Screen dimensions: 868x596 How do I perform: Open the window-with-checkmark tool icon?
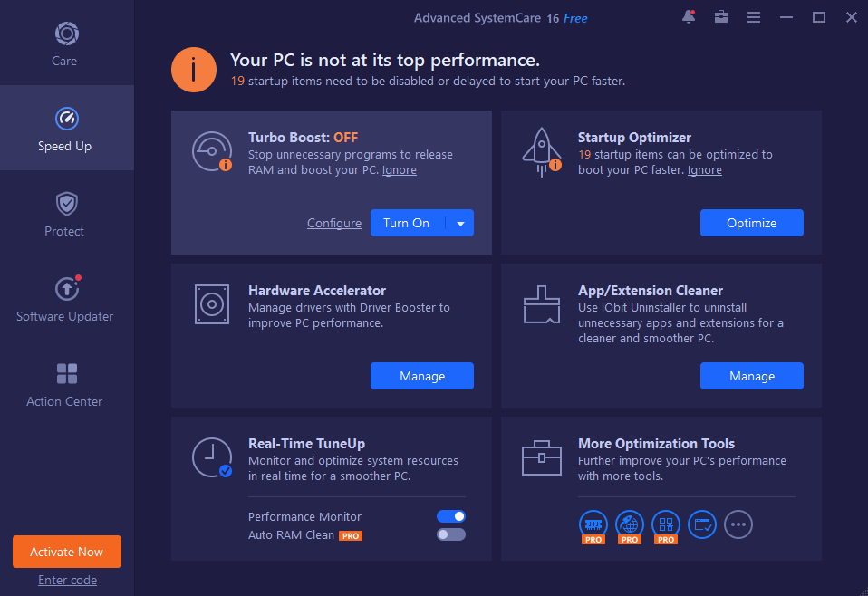click(x=702, y=524)
